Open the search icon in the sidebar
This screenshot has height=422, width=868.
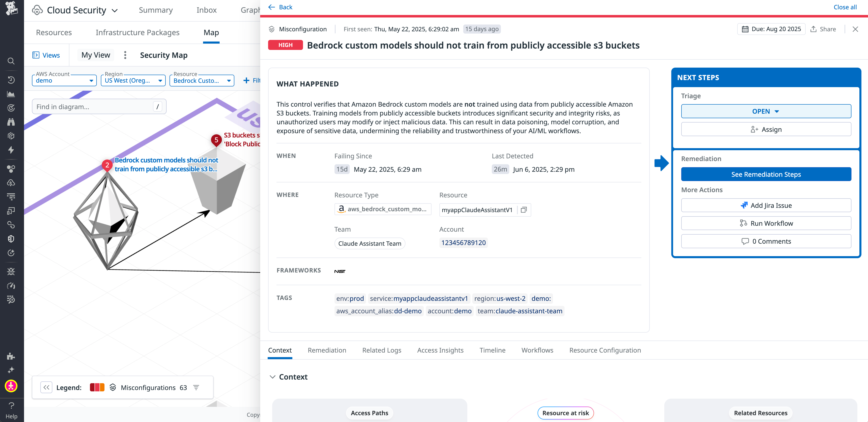click(x=11, y=61)
